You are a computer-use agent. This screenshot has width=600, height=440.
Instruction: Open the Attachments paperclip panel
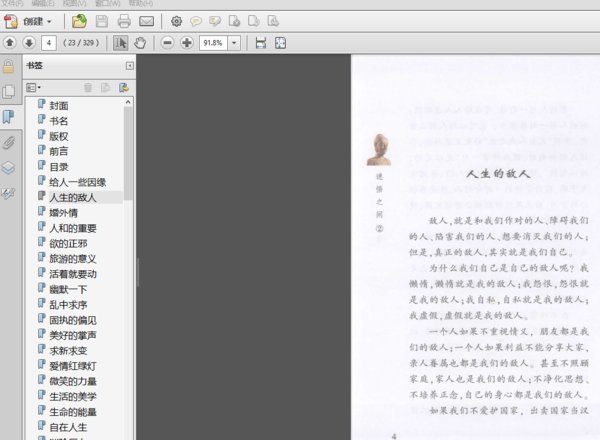[8, 143]
